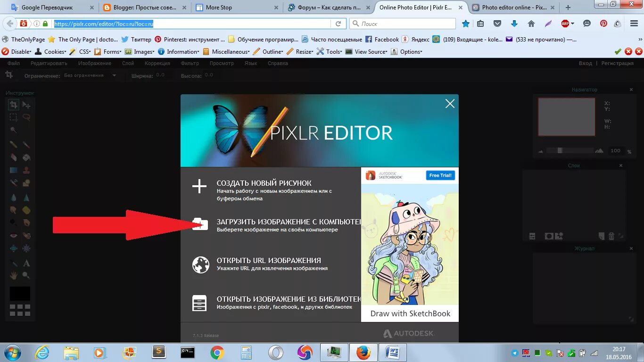Click the Navigator preview thumbnail
This screenshot has height=362, width=644.
pos(566,117)
